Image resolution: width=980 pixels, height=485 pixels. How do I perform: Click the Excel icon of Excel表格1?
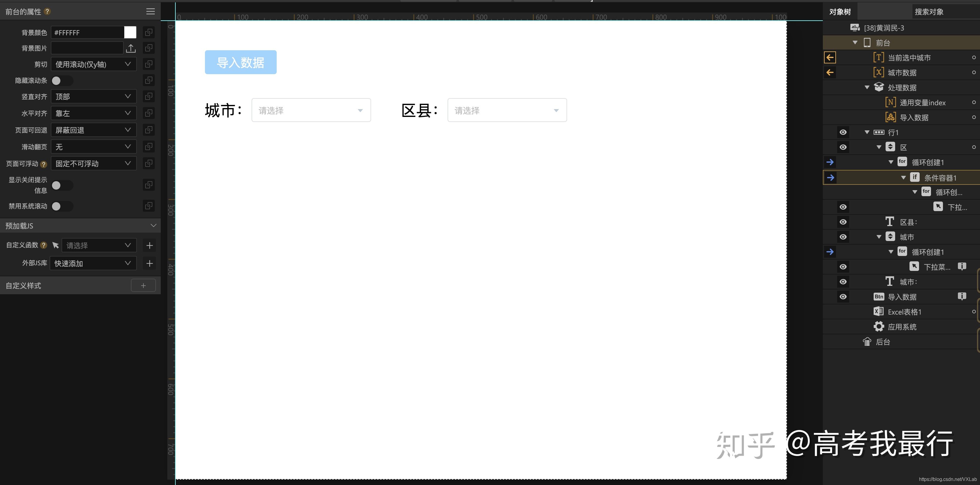point(878,311)
